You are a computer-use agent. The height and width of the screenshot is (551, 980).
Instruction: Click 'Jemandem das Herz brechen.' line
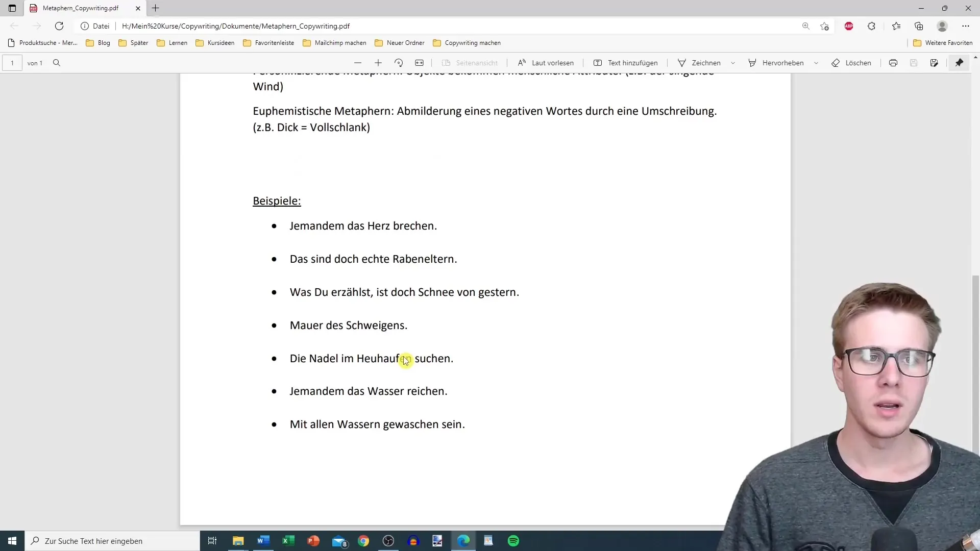(363, 226)
